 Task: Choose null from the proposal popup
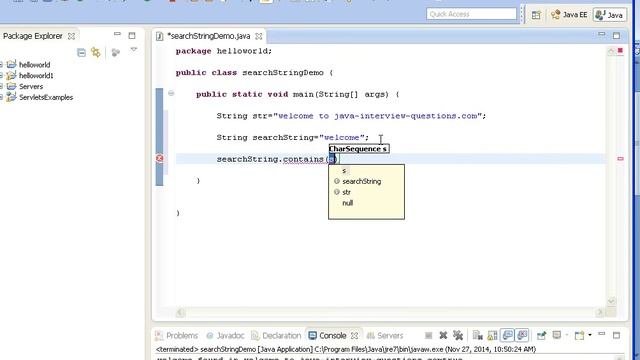(x=347, y=203)
